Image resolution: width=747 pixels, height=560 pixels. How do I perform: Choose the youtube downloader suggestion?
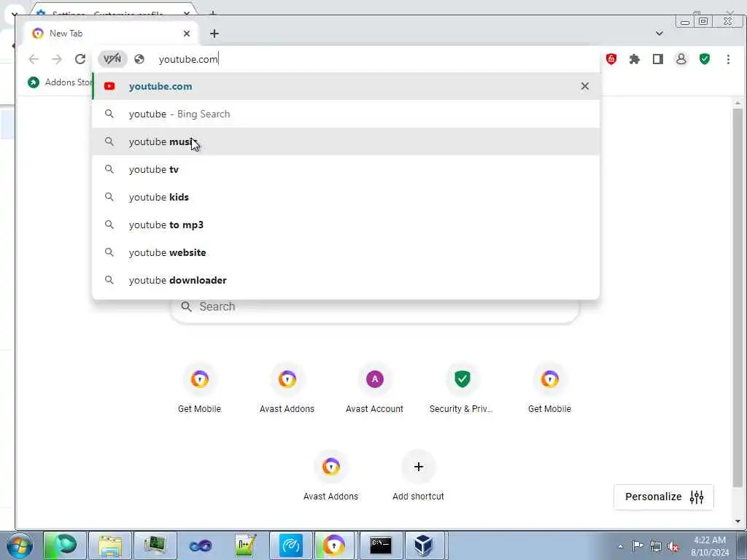346,280
